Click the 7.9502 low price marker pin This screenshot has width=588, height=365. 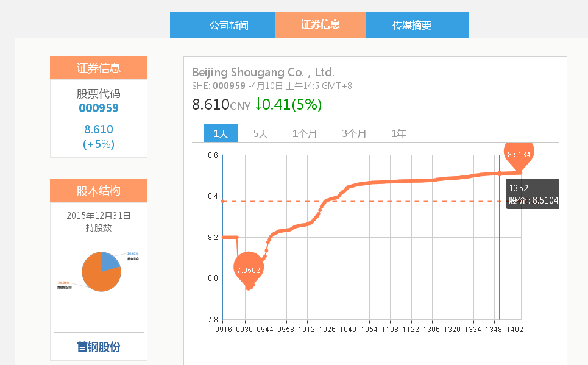tap(248, 270)
